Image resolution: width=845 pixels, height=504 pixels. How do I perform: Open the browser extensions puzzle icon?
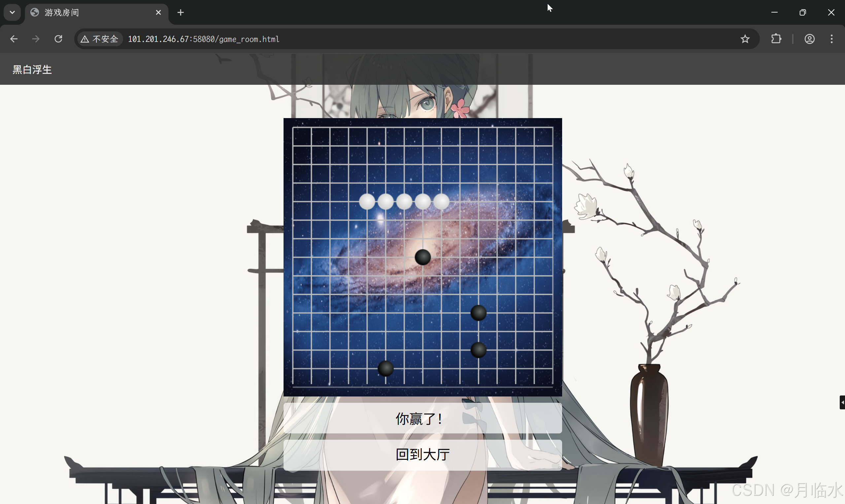click(x=776, y=39)
